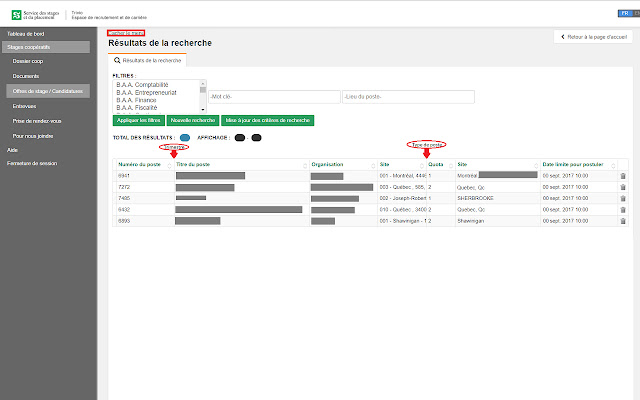Click the filter list's up scroll arrow
This screenshot has width=640, height=400.
(x=203, y=83)
